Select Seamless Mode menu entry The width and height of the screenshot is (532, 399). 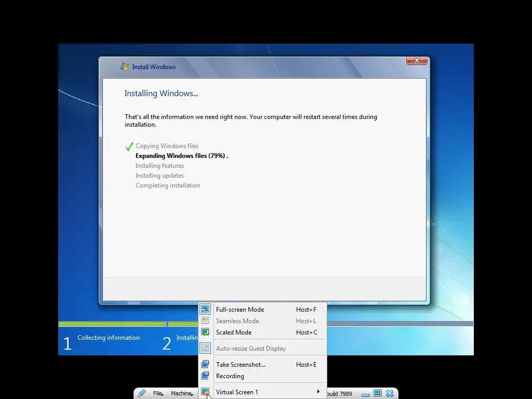pyautogui.click(x=262, y=321)
